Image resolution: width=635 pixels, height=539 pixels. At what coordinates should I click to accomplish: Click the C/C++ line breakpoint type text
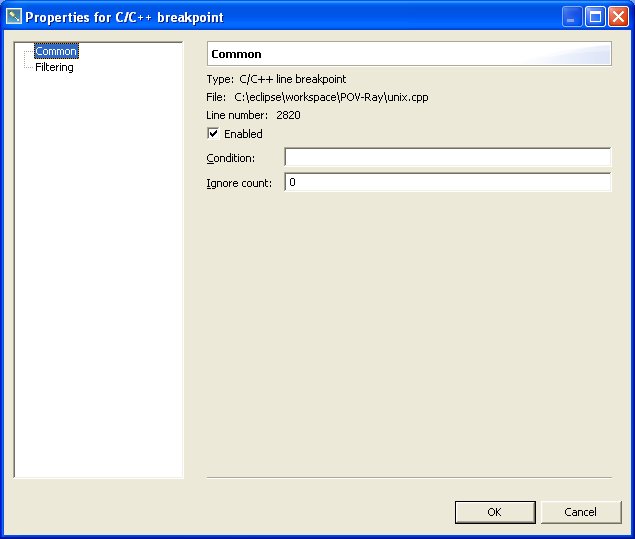pos(293,79)
